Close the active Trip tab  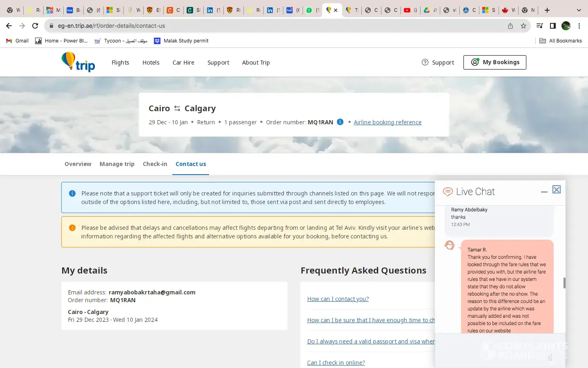coord(336,10)
